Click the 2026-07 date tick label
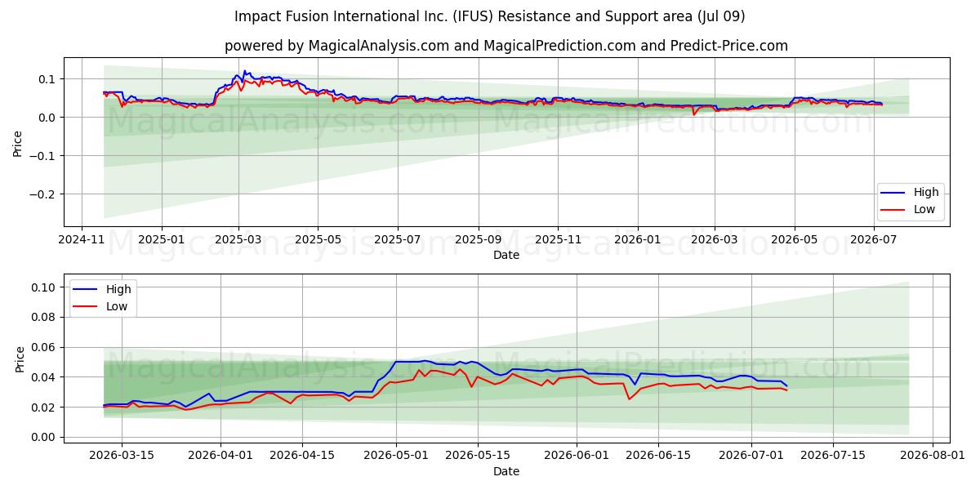This screenshot has height=490, width=980. pos(875,240)
